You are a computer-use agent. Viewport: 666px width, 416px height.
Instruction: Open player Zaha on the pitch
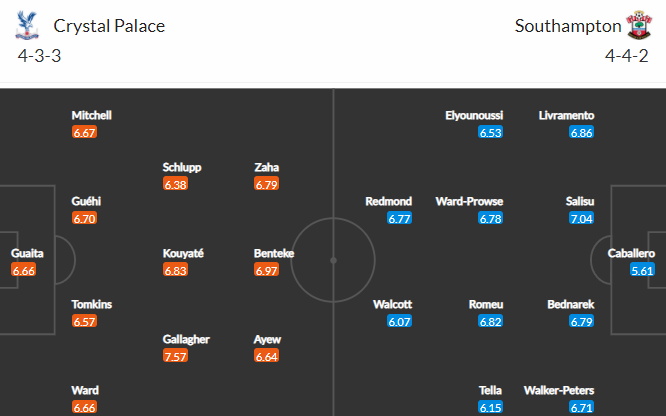coord(267,167)
